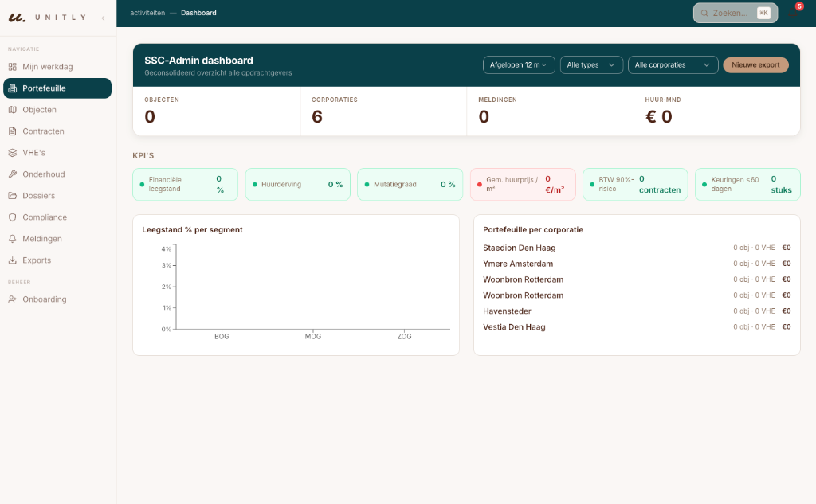
Task: Click the activiteiten breadcrumb link
Action: coord(147,13)
